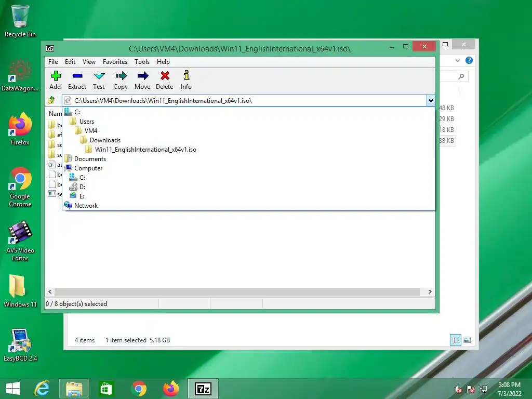Click the horizontal scrollbar left arrow
532x399 pixels.
pos(50,292)
